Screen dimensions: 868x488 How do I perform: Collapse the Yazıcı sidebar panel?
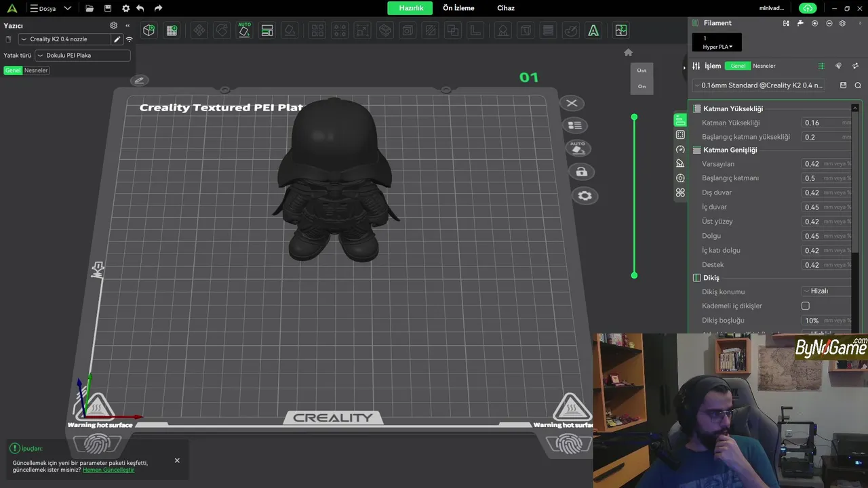tap(127, 26)
